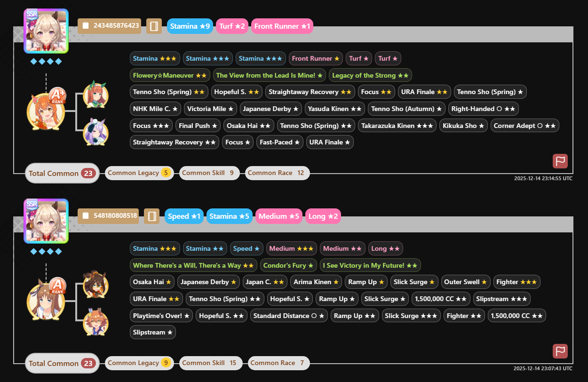Image resolution: width=588 pixels, height=382 pixels.
Task: Click the Japan C. ★★ chip
Action: pos(265,282)
